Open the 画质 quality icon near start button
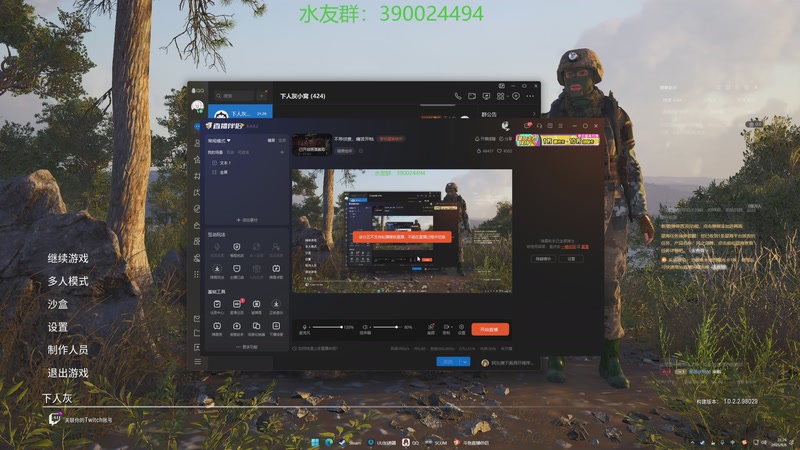 coord(431,329)
